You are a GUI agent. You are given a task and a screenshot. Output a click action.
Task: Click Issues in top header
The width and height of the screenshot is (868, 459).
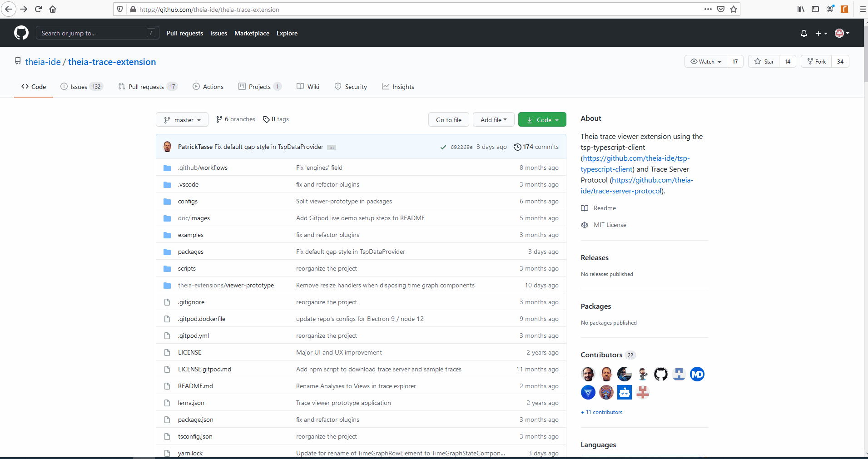218,33
